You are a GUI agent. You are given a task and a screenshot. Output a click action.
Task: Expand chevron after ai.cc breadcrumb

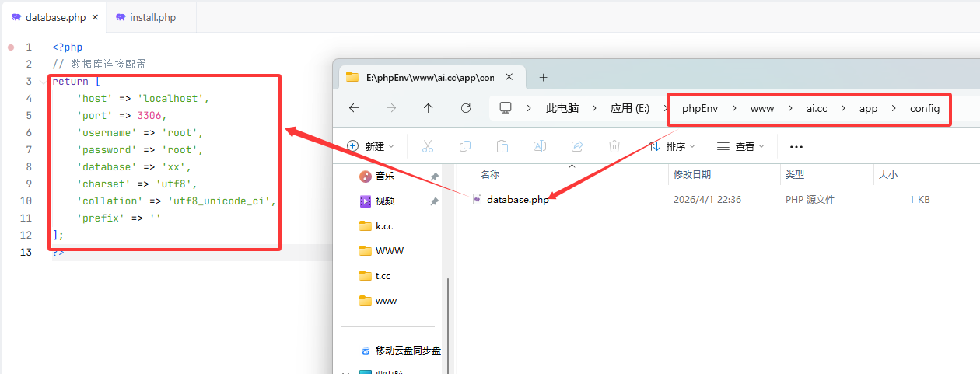coord(843,108)
